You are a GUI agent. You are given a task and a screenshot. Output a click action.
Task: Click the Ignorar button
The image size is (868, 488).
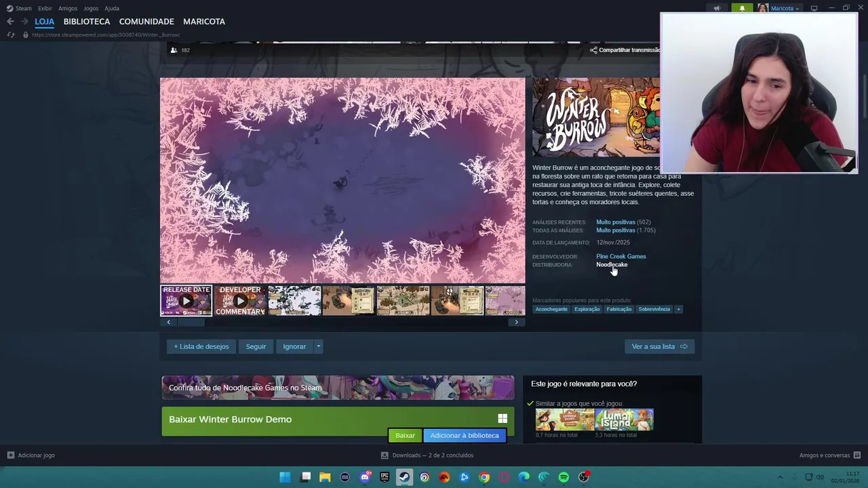tap(294, 346)
